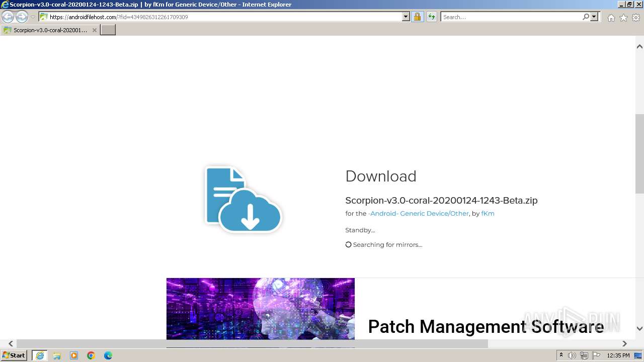Restore down the Internet Explorer window
This screenshot has width=644, height=362.
[x=629, y=4]
